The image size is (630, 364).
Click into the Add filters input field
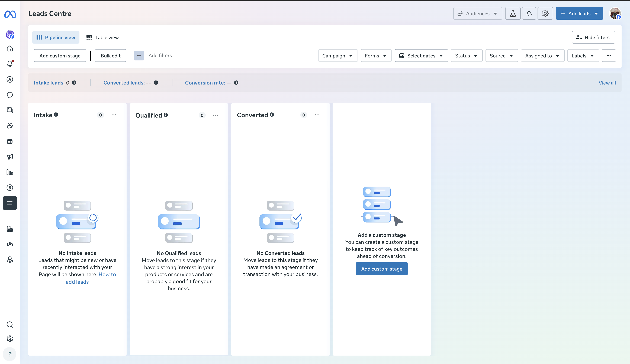coord(223,56)
